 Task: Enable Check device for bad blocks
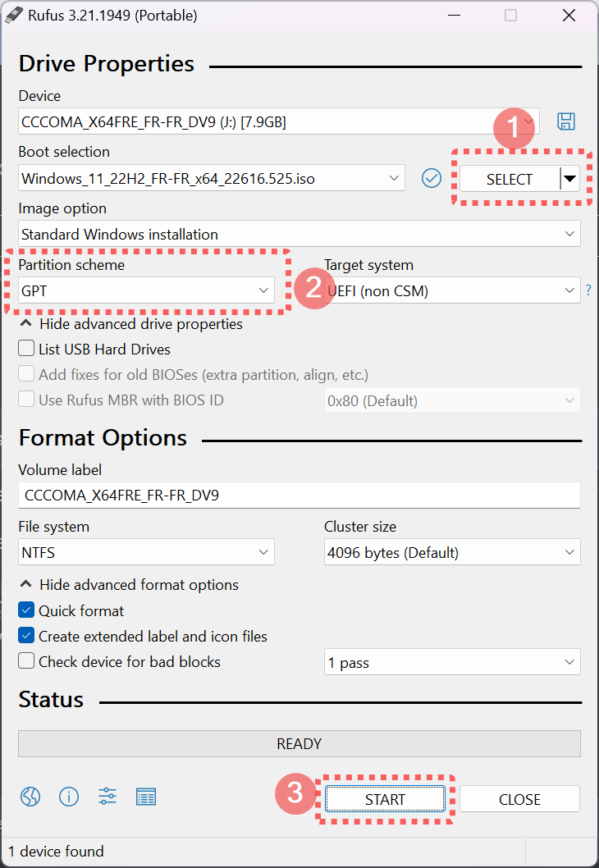[x=26, y=661]
